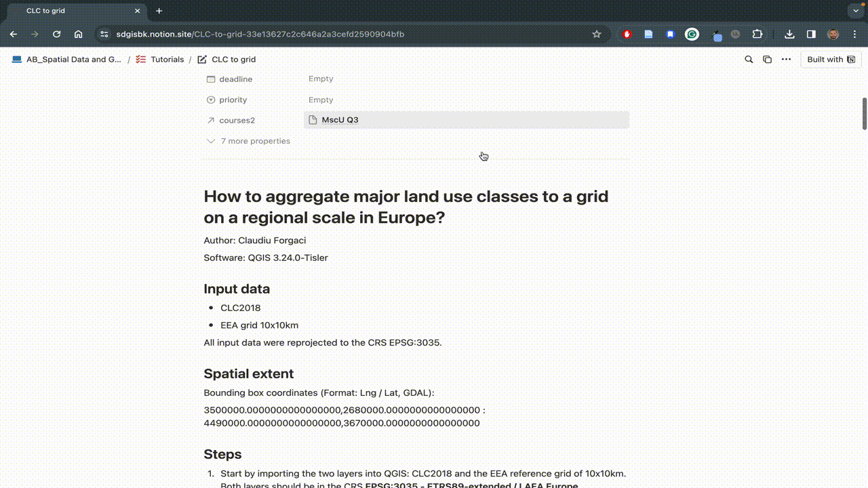This screenshot has height=488, width=868.
Task: Go to the browser home icon
Action: click(79, 34)
